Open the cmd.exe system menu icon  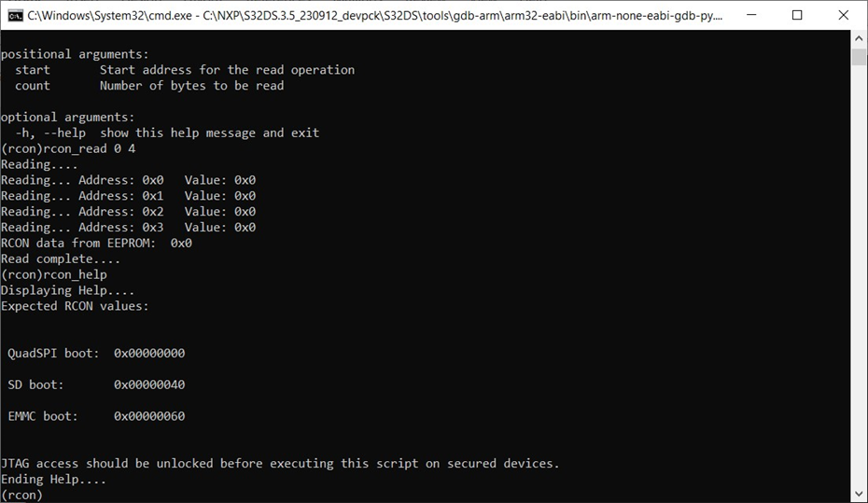16,16
